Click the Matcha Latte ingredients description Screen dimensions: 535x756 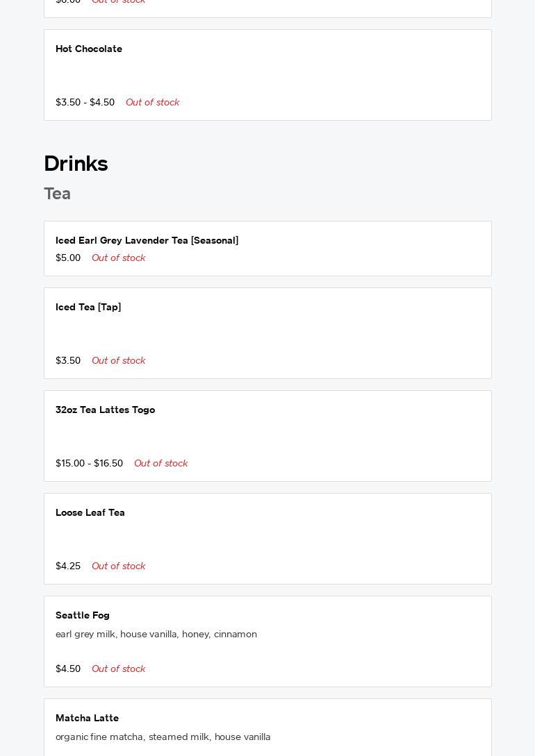click(163, 737)
